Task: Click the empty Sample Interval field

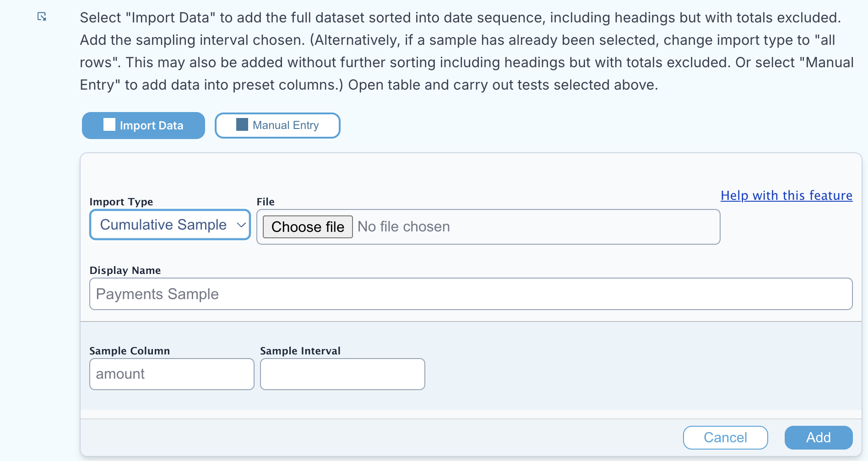Action: click(342, 374)
